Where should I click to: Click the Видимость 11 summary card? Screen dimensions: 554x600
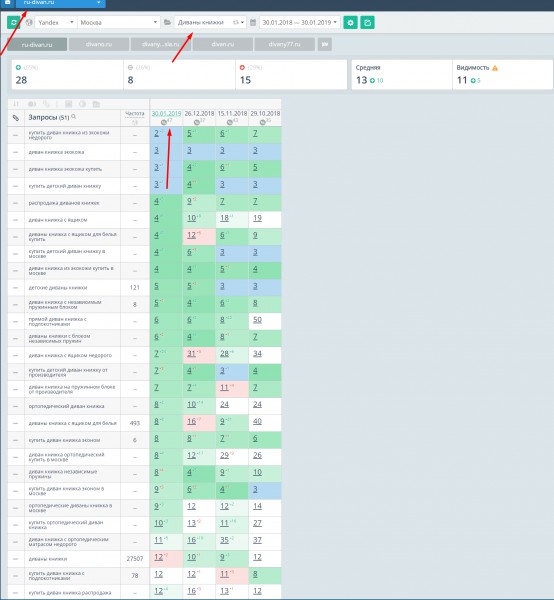(x=503, y=75)
